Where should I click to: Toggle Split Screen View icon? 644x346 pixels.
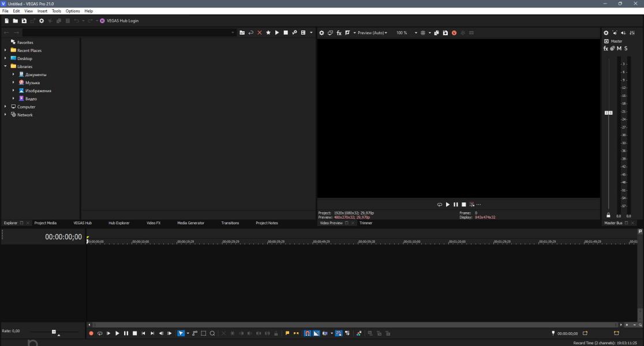347,33
